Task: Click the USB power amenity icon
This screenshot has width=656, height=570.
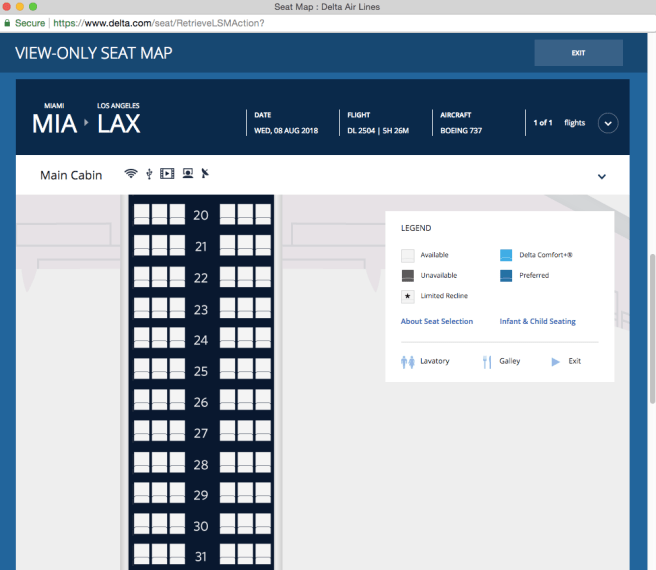Action: point(149,174)
